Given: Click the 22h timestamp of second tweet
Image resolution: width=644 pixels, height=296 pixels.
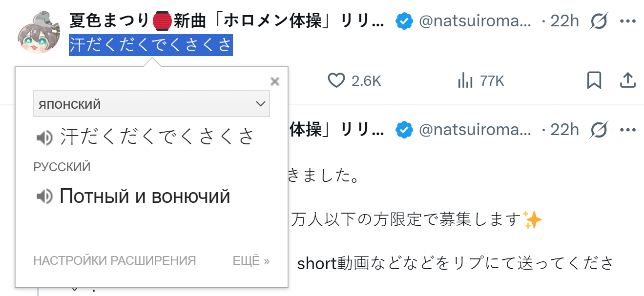Looking at the screenshot, I should [564, 130].
